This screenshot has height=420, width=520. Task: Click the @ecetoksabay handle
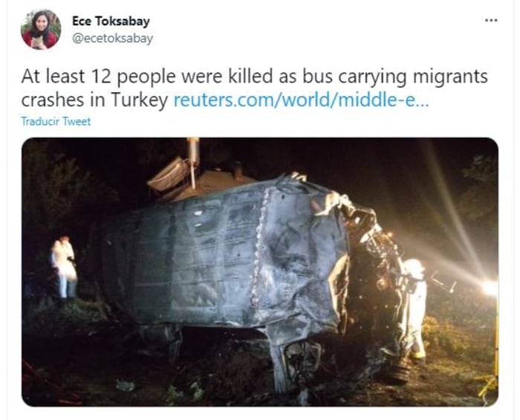point(113,39)
